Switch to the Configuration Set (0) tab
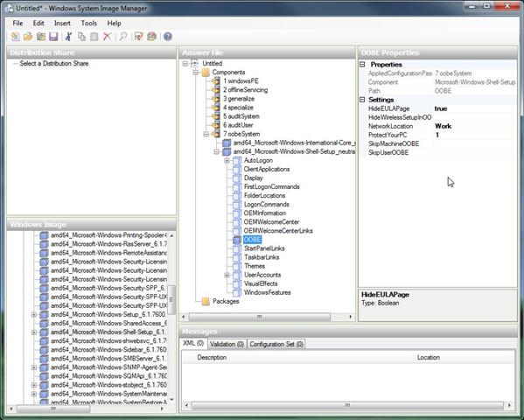This screenshot has height=420, width=524. pos(276,344)
